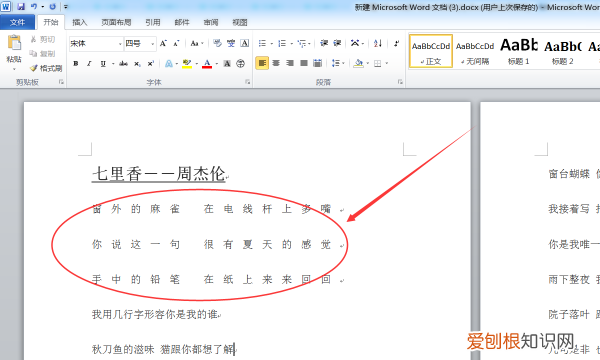Redo using the quick access toolbar

53,7
